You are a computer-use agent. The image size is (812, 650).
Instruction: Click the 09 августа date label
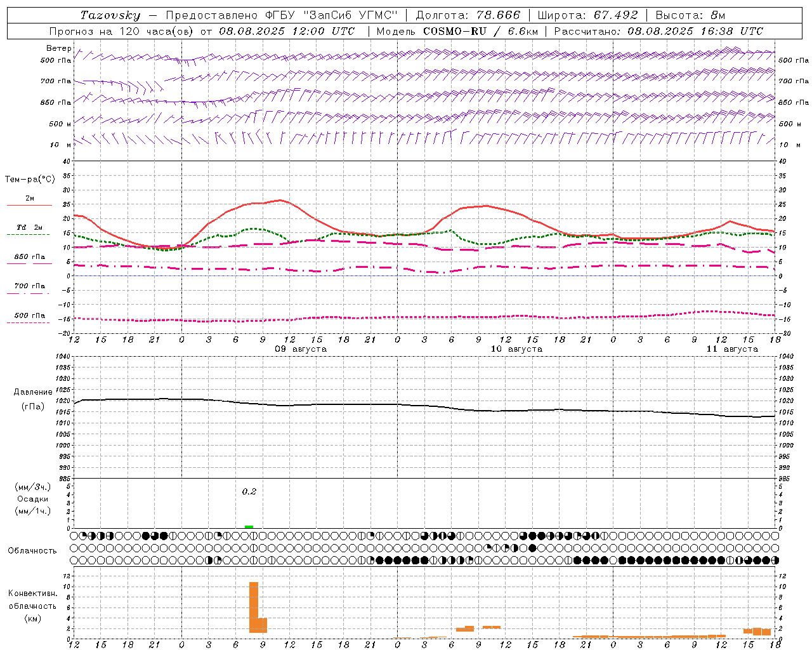(x=300, y=349)
